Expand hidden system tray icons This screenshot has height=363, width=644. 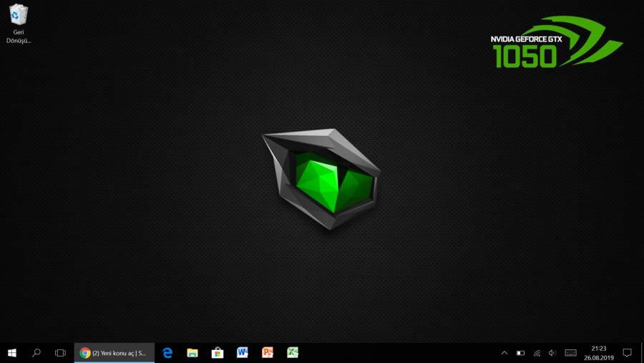click(x=504, y=353)
